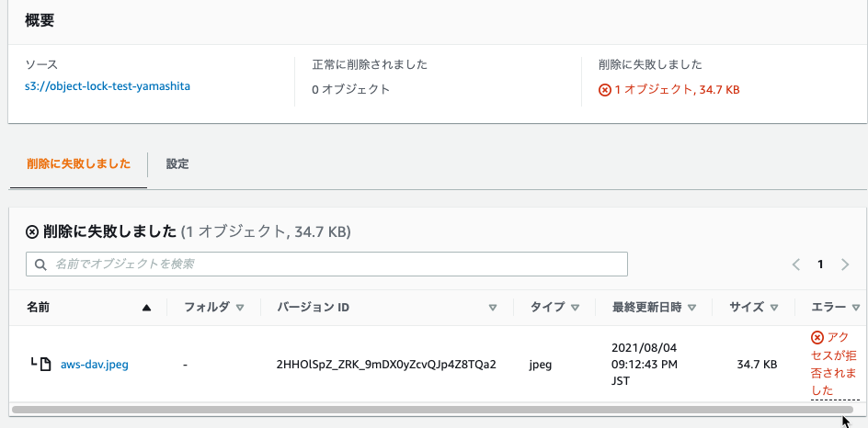
Task: Go to the next page arrow
Action: tap(845, 265)
